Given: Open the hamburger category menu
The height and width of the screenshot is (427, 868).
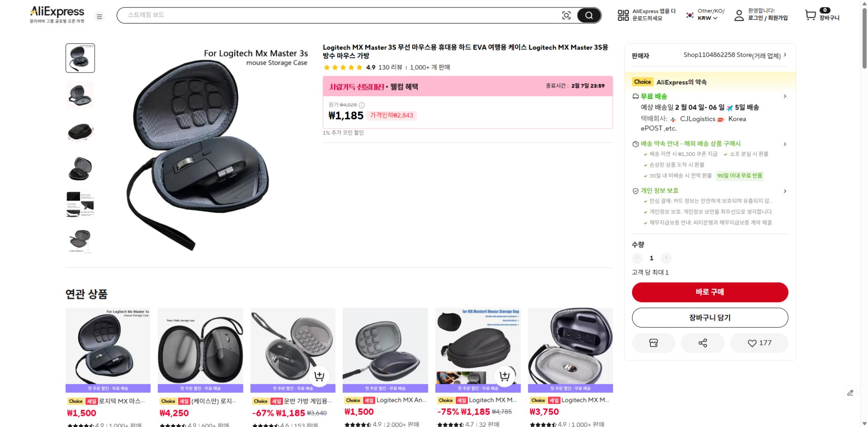Looking at the screenshot, I should (x=99, y=17).
